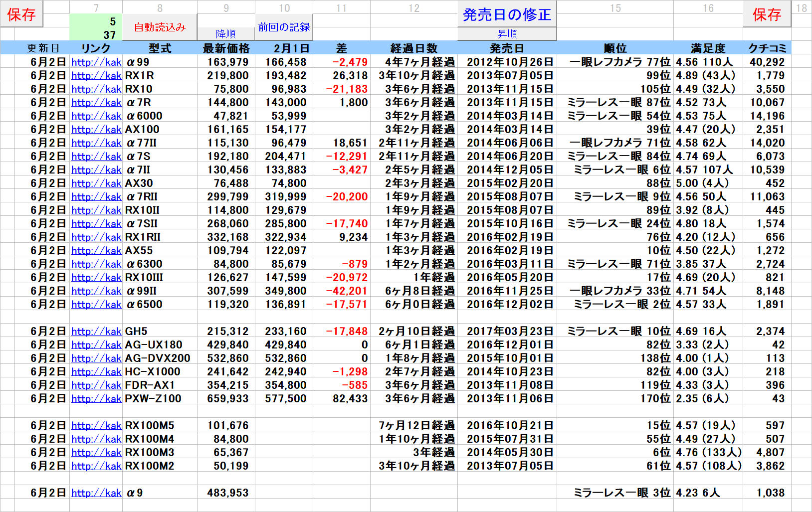Open the link in the RX100M2 row

pyautogui.click(x=96, y=466)
